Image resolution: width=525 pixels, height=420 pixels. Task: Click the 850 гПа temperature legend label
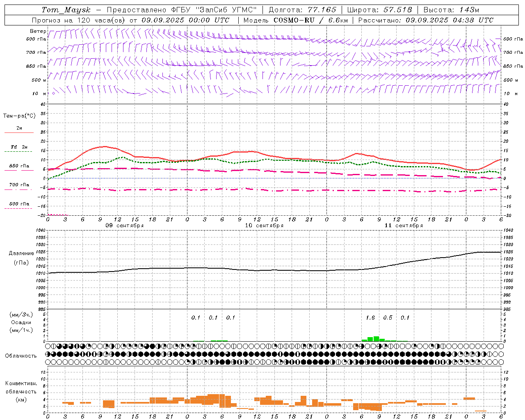[19, 166]
